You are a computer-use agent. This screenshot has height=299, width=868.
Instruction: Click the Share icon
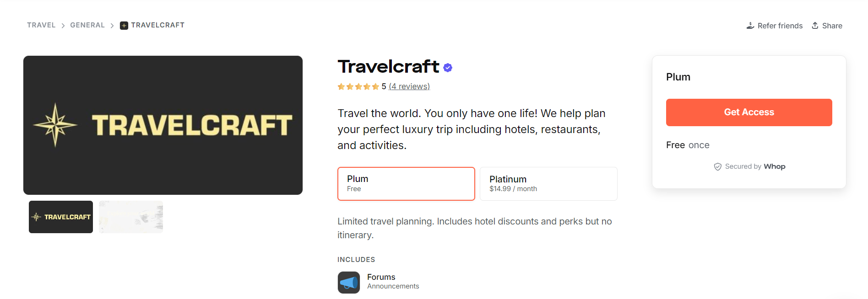[x=816, y=25]
